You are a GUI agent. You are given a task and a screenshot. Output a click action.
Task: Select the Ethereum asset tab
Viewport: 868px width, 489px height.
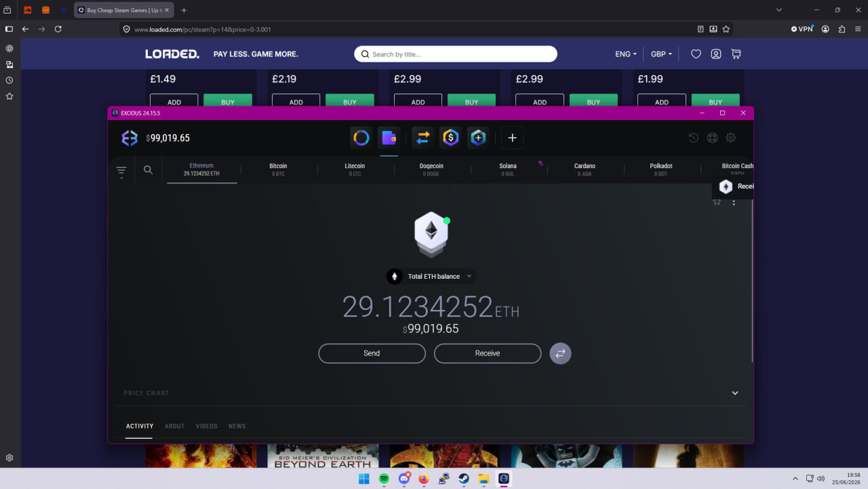201,170
